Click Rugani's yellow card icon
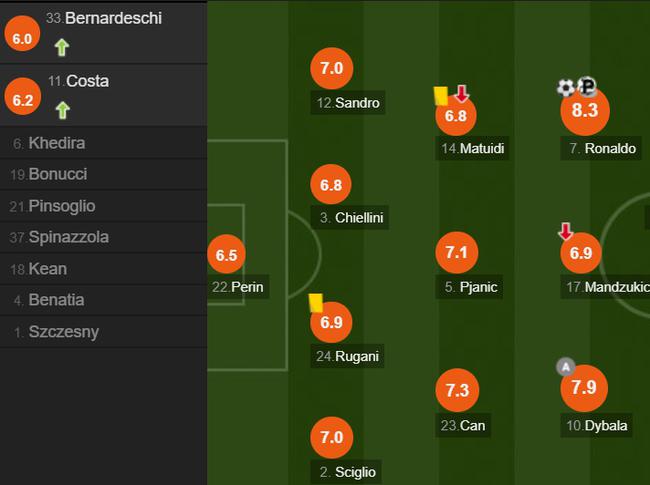This screenshot has height=485, width=650. pyautogui.click(x=316, y=303)
